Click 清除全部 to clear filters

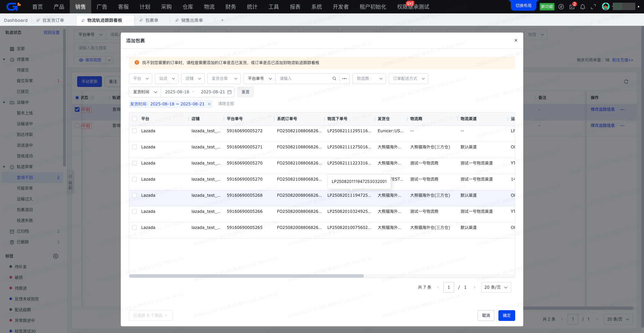[226, 104]
